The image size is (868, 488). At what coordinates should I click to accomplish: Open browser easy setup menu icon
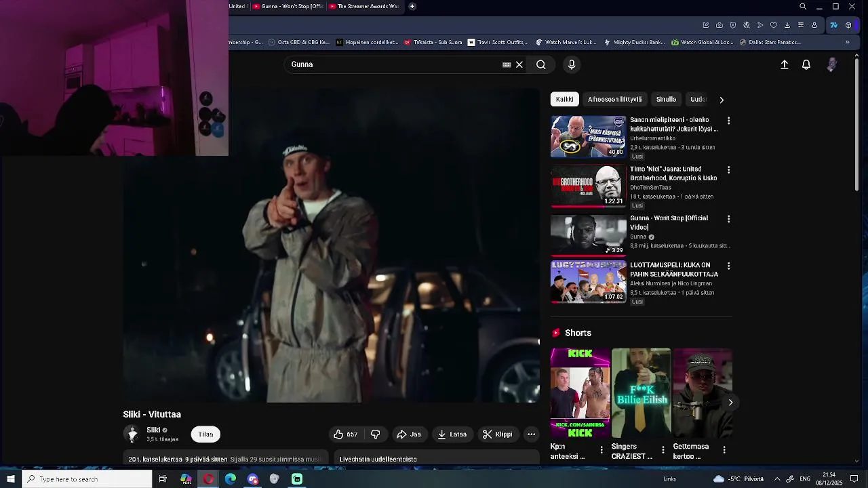[801, 25]
